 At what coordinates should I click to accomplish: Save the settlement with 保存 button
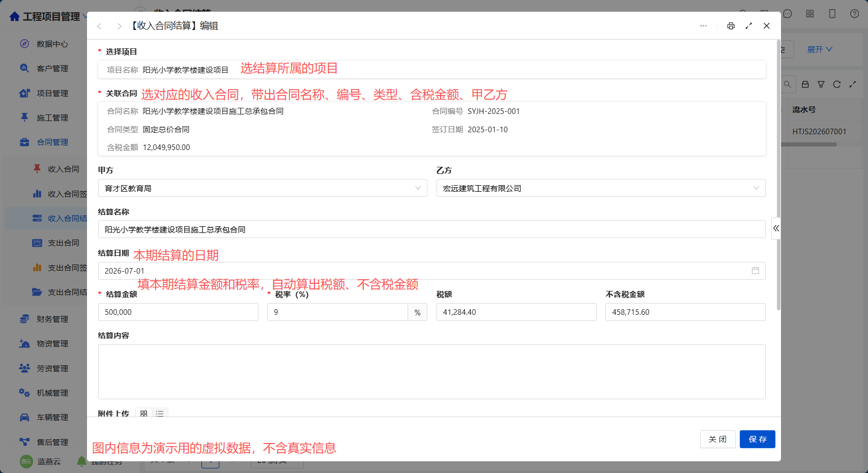click(758, 439)
